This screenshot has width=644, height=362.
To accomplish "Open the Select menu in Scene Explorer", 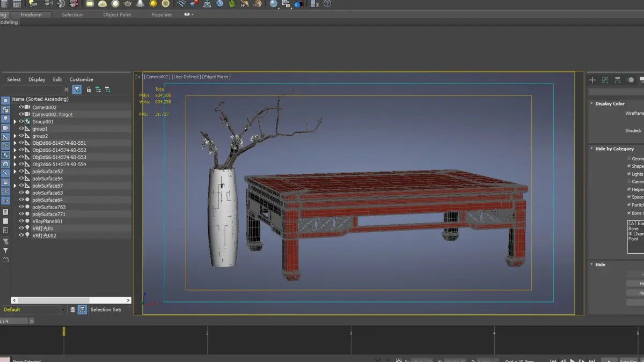I will 14,79.
